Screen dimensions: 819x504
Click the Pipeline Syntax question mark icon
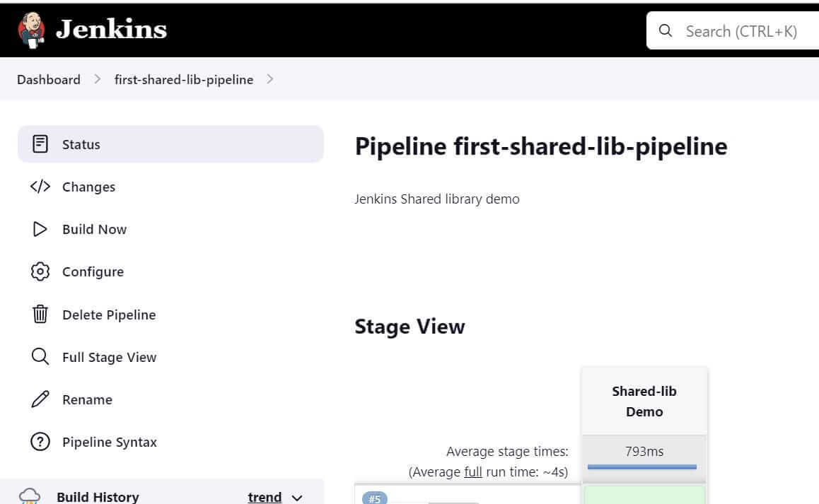click(40, 442)
